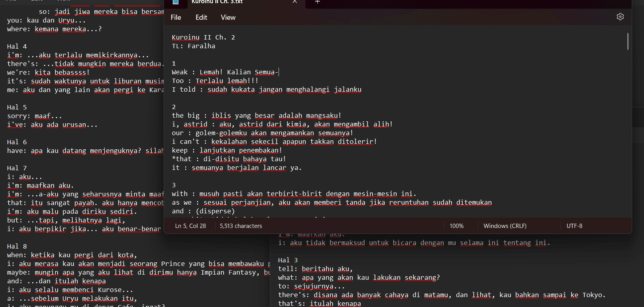Click the 100% zoom level indicator

(x=456, y=226)
